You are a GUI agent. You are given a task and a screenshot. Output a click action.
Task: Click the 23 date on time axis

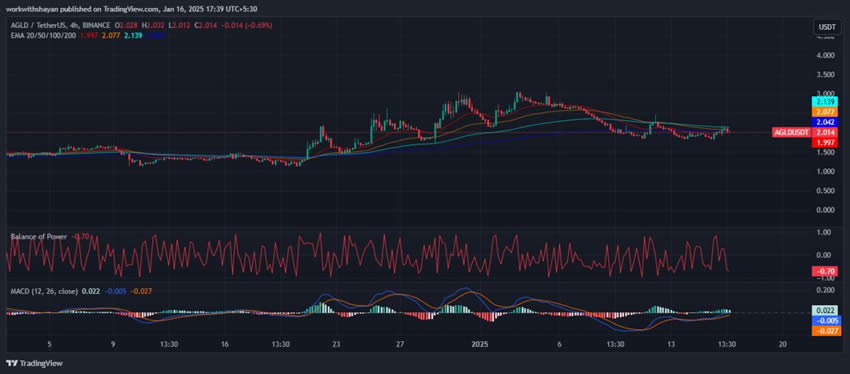click(336, 344)
